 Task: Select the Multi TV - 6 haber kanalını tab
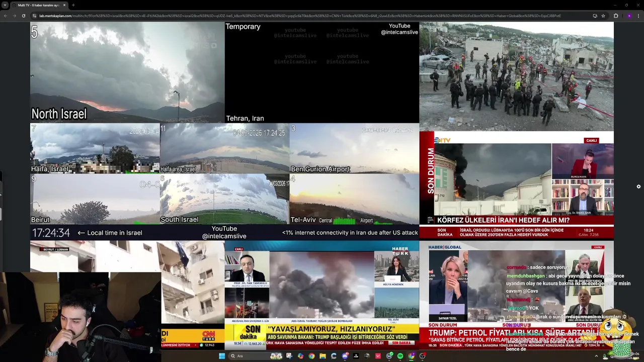pyautogui.click(x=39, y=5)
